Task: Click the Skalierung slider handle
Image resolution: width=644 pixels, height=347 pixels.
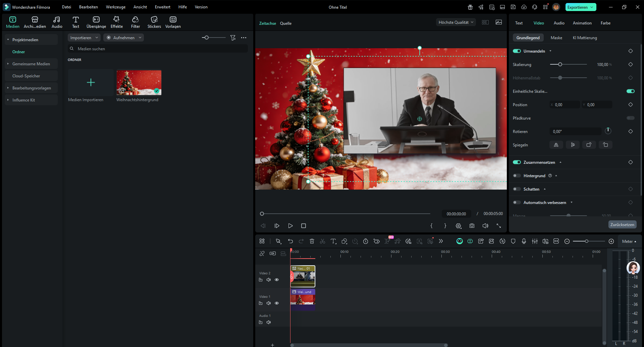Action: pyautogui.click(x=560, y=64)
